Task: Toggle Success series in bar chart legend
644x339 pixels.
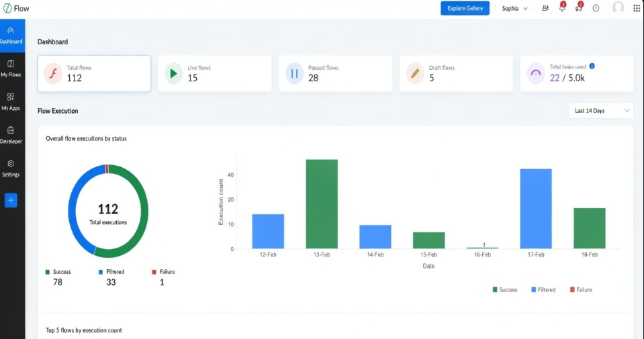Action: coord(504,289)
